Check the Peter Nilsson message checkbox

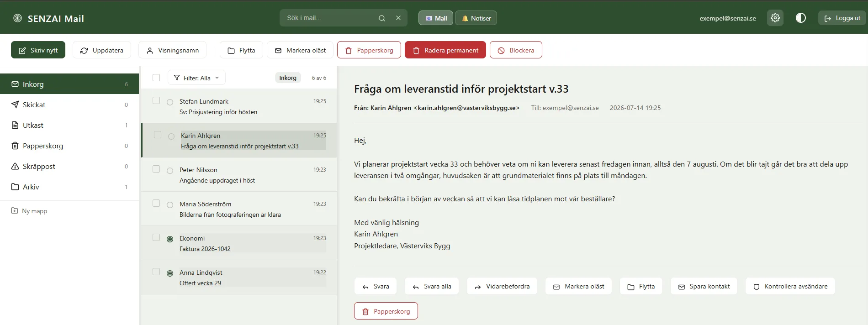pyautogui.click(x=156, y=169)
